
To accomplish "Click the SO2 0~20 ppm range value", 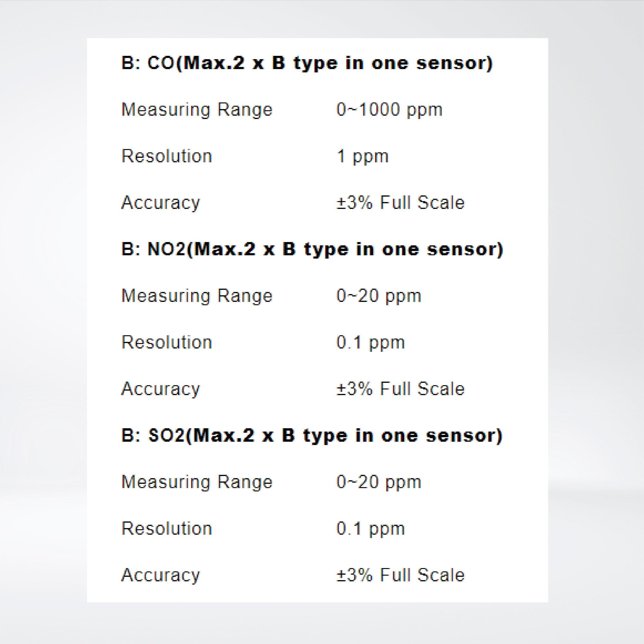I will [x=379, y=482].
